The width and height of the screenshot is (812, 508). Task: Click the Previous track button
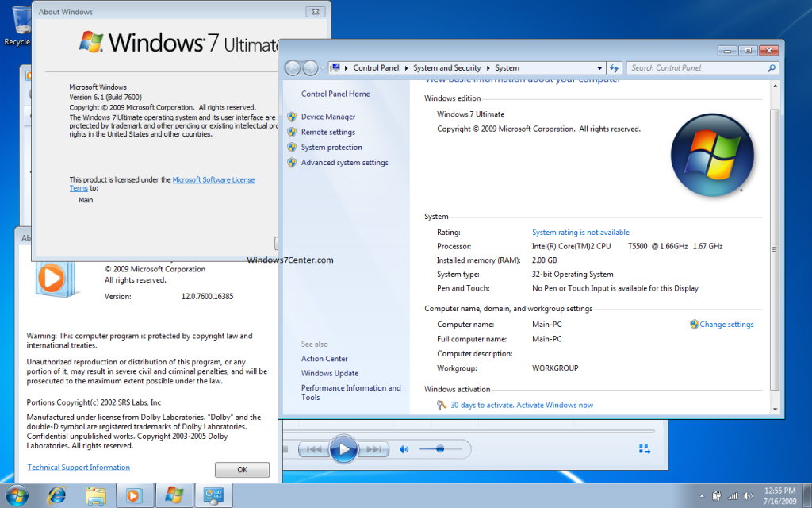(x=315, y=449)
